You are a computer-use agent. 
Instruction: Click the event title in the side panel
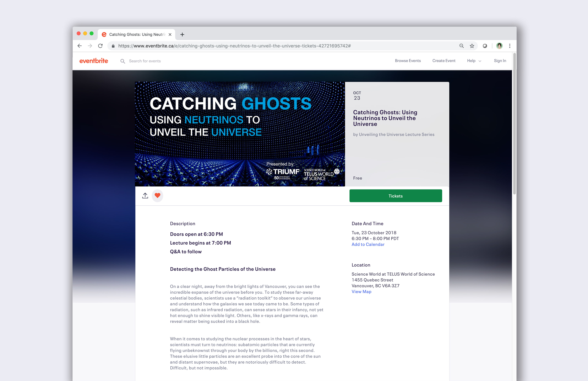coord(385,118)
